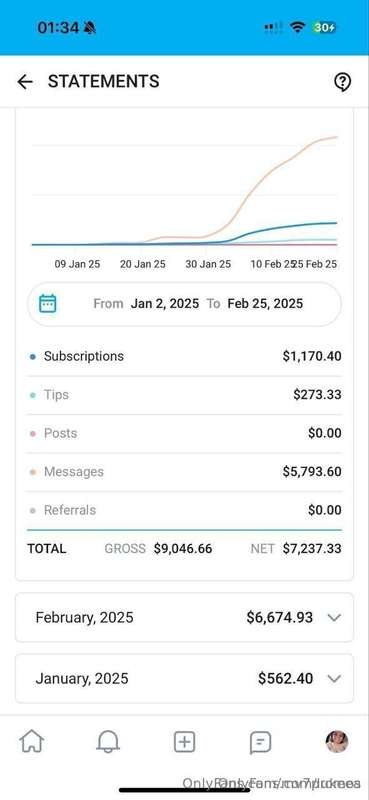The image size is (369, 800).
Task: Tap the Referrals earnings row
Action: (x=184, y=510)
